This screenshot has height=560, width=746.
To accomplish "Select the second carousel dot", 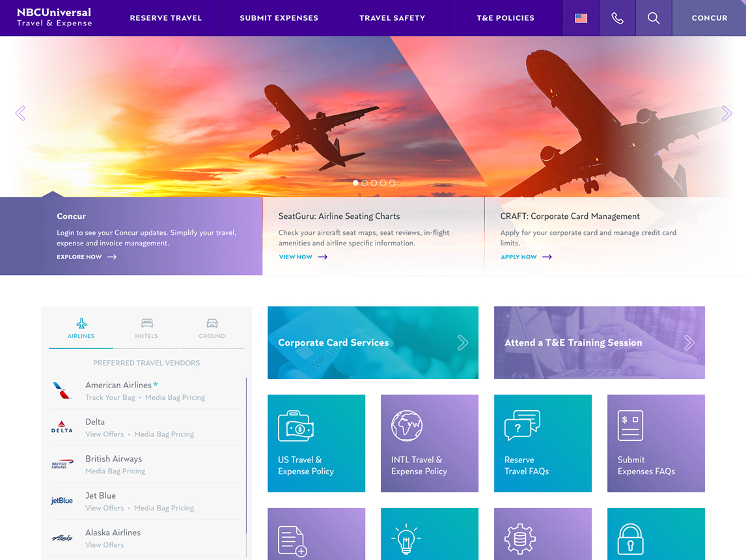I will coord(365,183).
